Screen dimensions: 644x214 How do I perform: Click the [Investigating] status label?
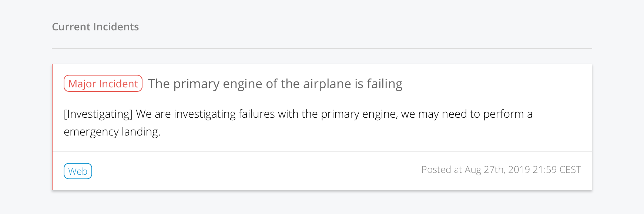coord(98,114)
